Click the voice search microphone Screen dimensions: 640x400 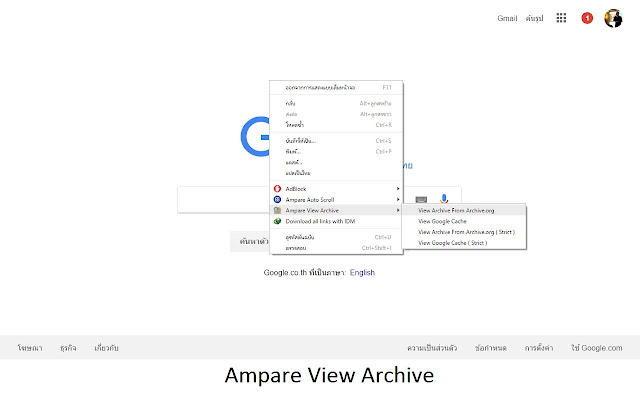coord(444,199)
